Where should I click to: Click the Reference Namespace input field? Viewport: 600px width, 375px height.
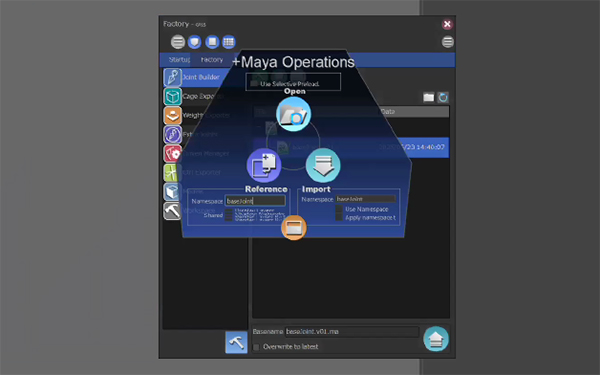(x=255, y=201)
